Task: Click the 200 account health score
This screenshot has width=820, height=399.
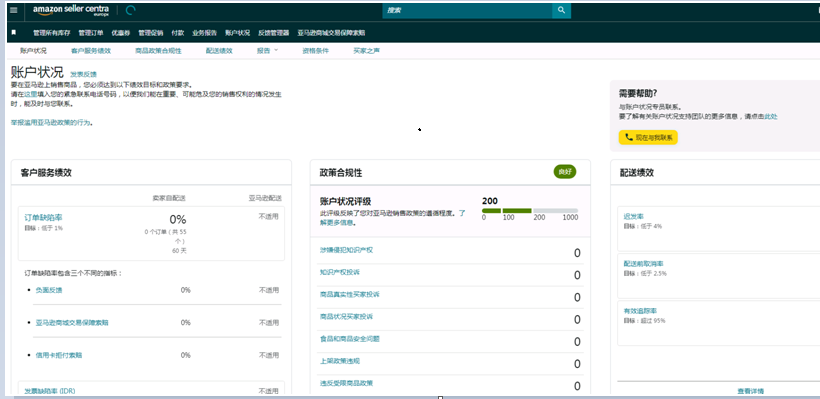Action: coord(490,201)
